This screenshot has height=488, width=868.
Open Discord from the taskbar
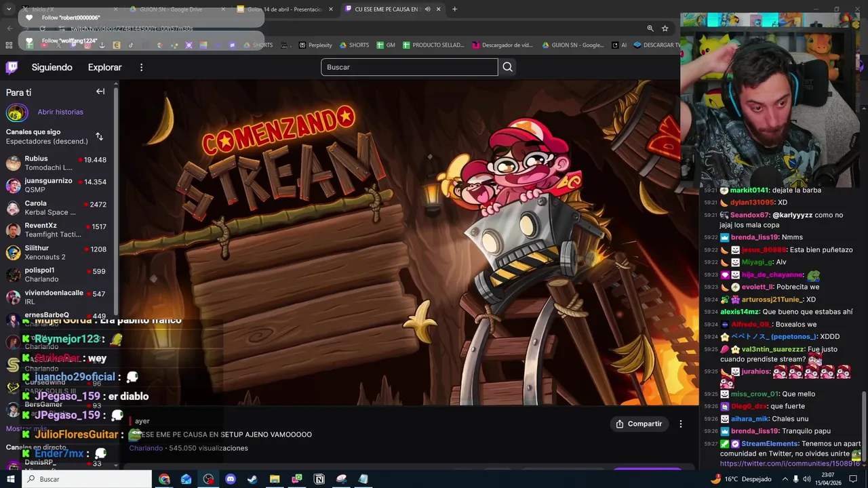click(230, 479)
